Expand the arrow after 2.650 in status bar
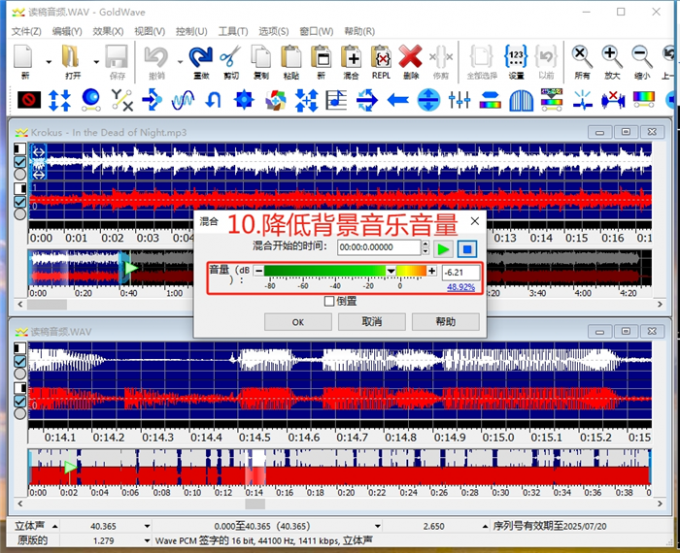Screen dimensions: 680x553 pyautogui.click(x=485, y=526)
